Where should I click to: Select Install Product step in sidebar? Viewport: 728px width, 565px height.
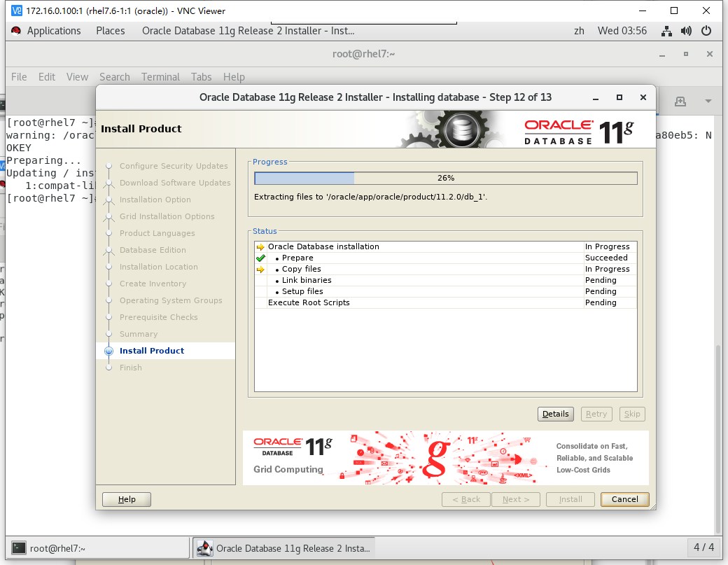click(152, 351)
